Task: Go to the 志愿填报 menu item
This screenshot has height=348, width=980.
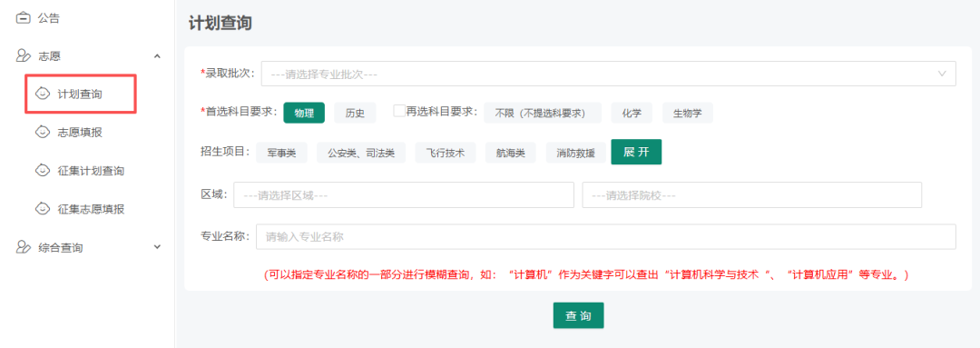Action: (80, 132)
